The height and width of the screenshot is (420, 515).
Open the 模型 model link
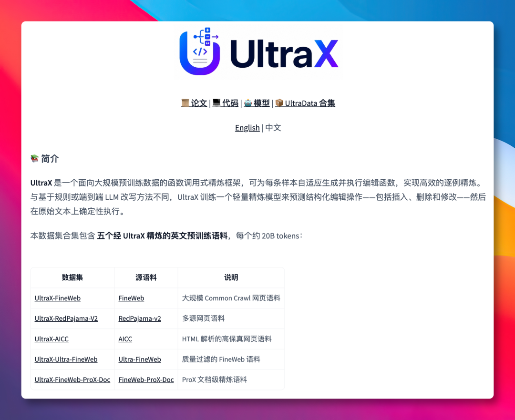click(257, 103)
